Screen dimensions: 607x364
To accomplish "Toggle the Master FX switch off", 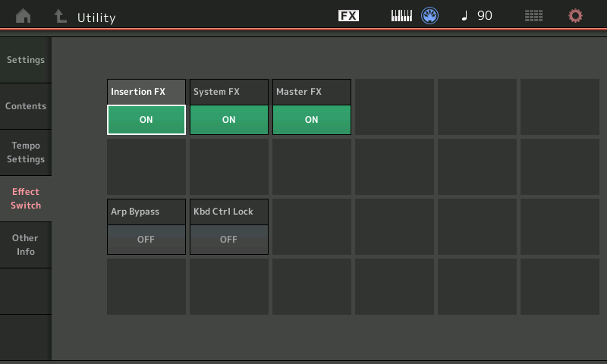I will click(311, 120).
